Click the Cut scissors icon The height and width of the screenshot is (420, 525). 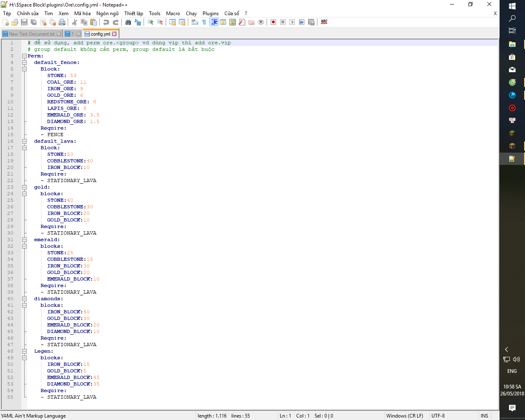pyautogui.click(x=75, y=22)
